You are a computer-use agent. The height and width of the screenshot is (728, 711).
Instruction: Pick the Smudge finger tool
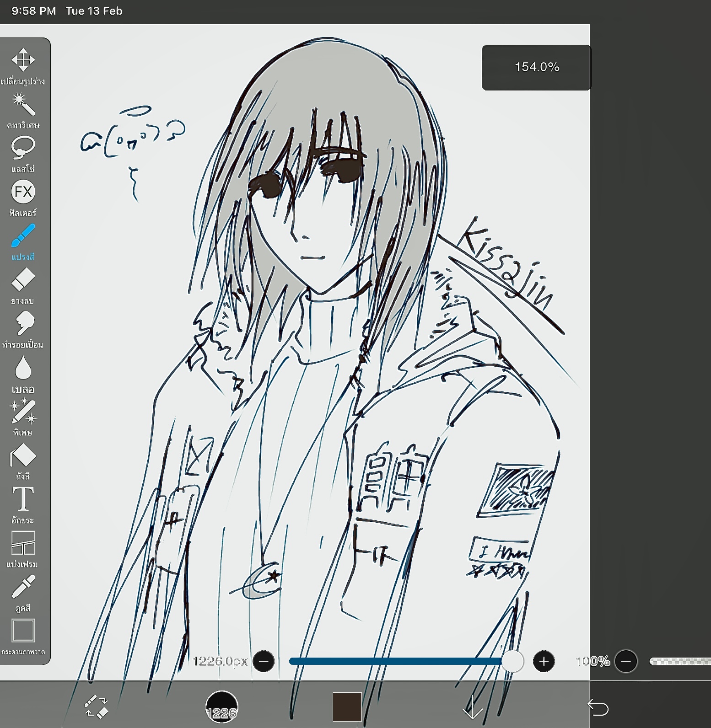[x=23, y=323]
